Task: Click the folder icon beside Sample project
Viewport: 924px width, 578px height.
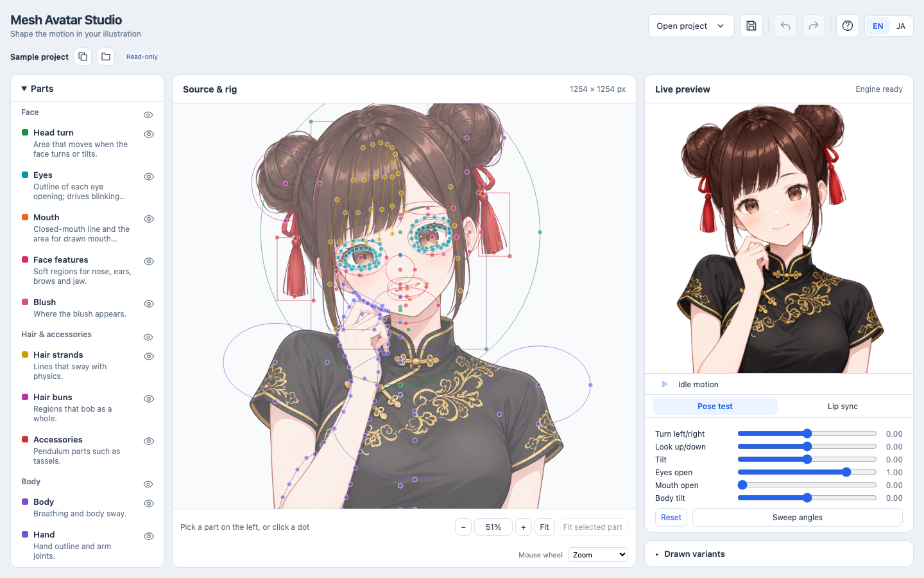Action: (106, 57)
